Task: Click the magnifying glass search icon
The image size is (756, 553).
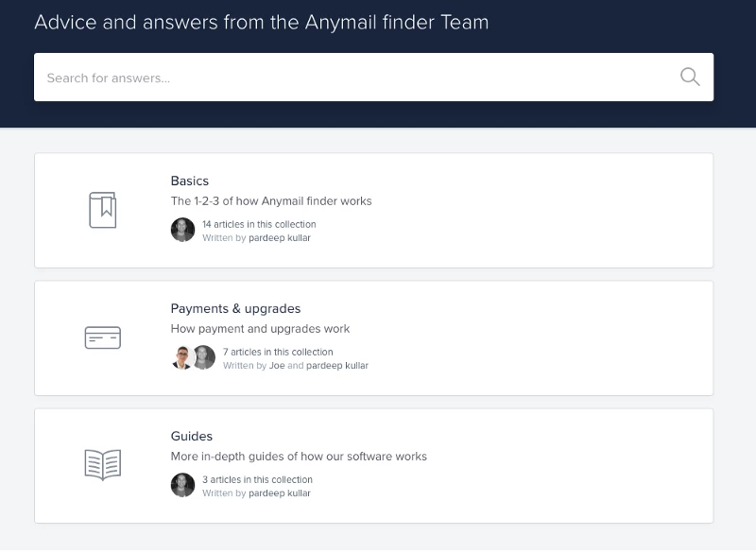Action: pos(690,78)
